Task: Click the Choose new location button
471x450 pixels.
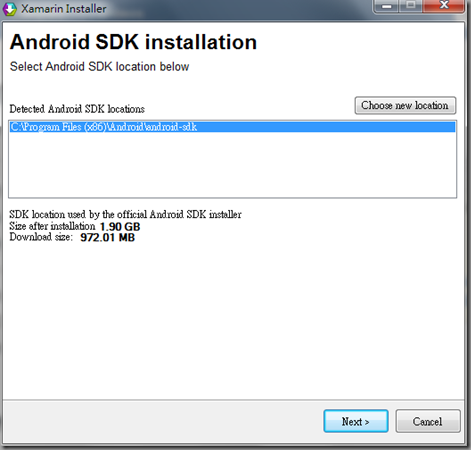Action: pos(405,106)
